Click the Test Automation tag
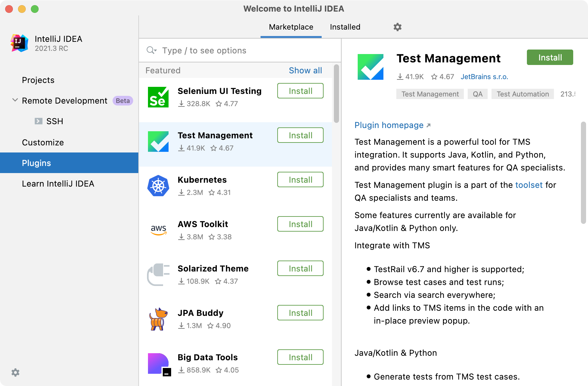This screenshot has height=386, width=588. [x=523, y=94]
